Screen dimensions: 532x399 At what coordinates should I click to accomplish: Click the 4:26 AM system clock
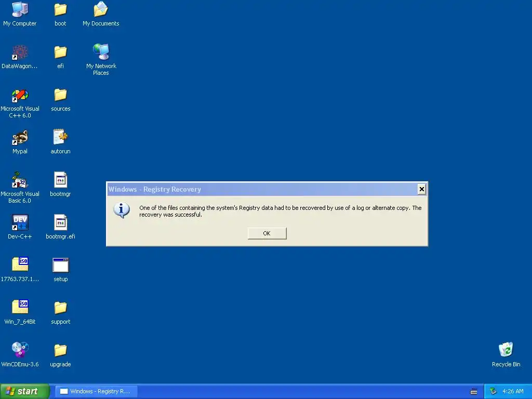[x=513, y=392]
